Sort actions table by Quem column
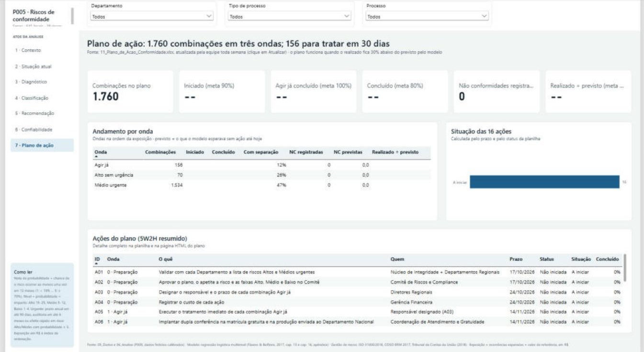This screenshot has height=352, width=644. coord(397,259)
